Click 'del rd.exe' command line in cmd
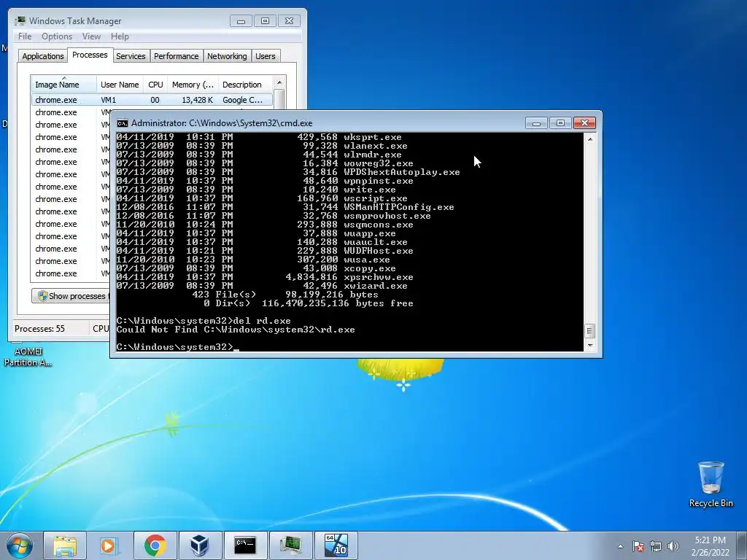 pyautogui.click(x=204, y=321)
